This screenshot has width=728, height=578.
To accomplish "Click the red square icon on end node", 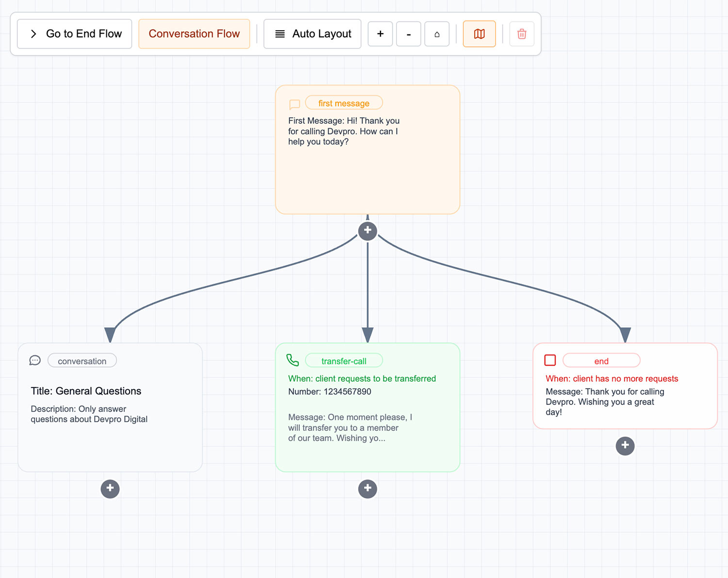I will tap(550, 360).
